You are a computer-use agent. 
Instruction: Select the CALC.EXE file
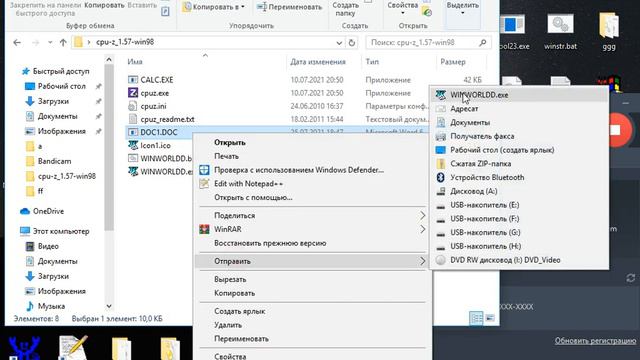(157, 80)
